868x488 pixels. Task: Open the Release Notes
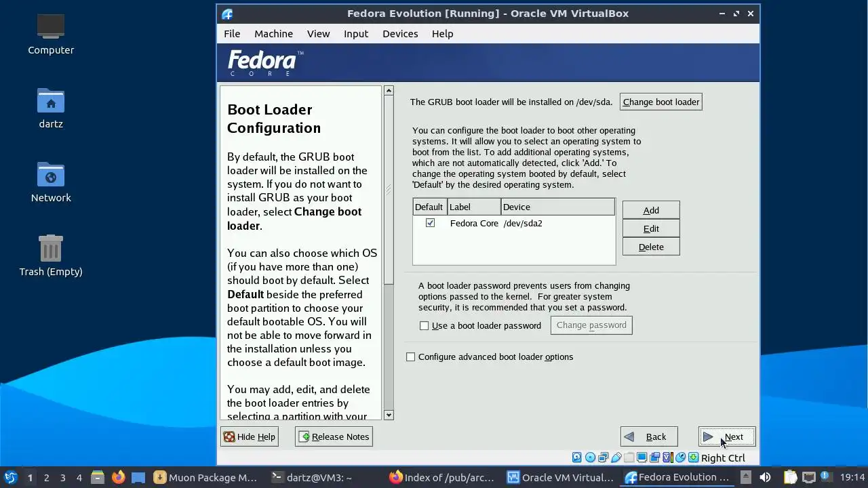334,436
